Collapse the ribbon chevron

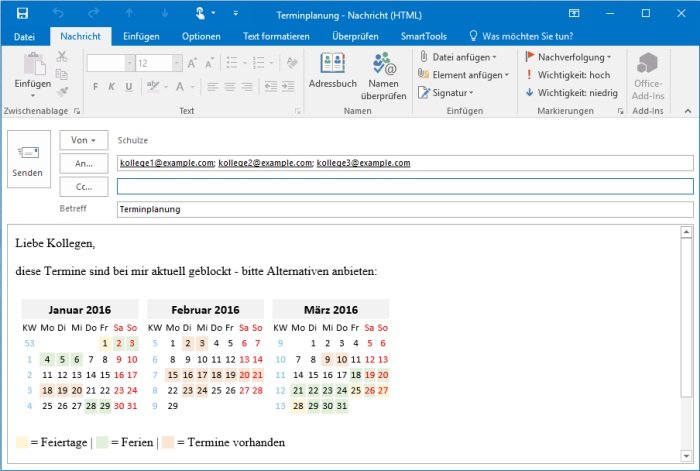pos(688,111)
